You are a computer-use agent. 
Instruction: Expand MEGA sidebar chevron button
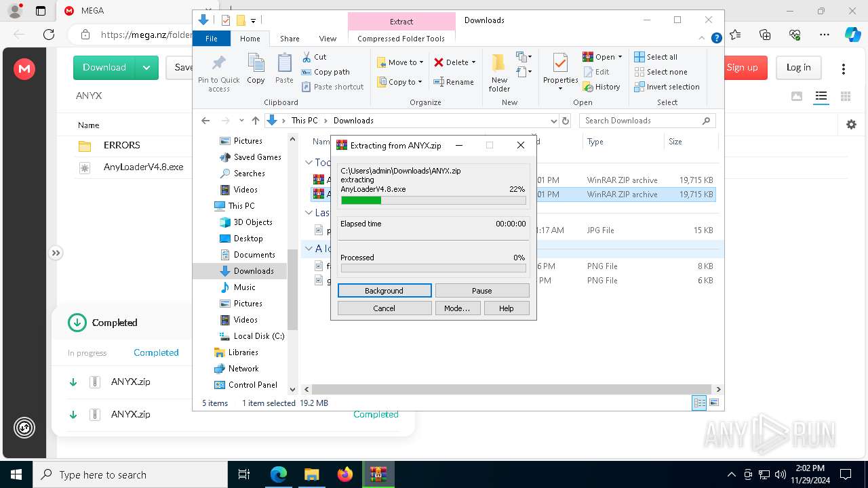(56, 253)
